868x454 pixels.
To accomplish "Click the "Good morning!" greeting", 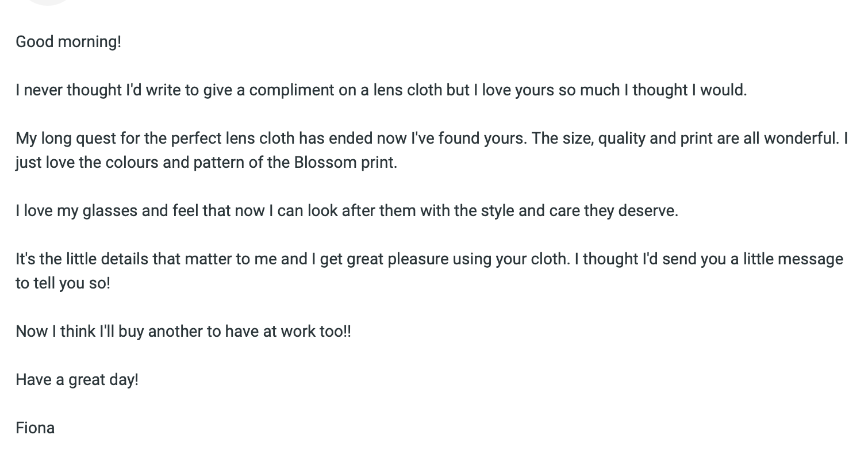I will 68,42.
